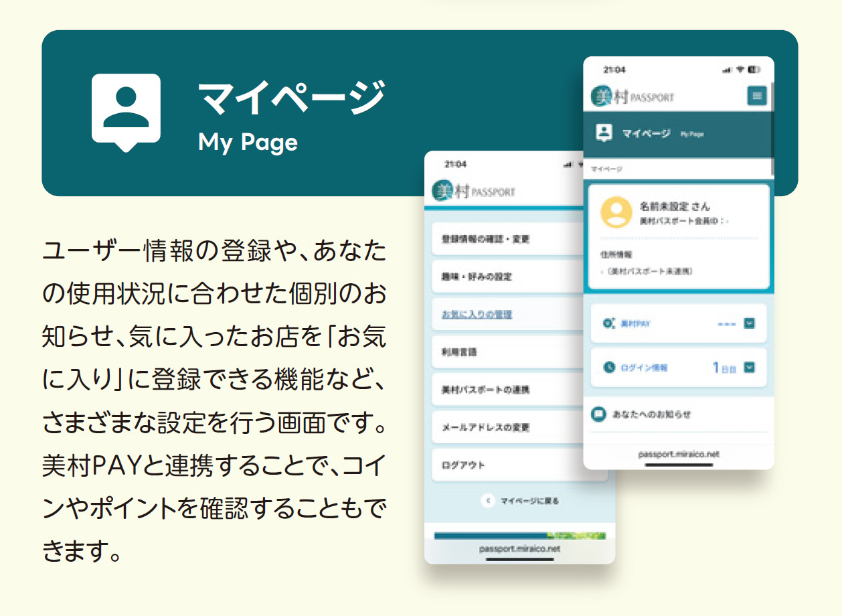
Task: Click the 美村PAY coin icon
Action: pos(608,323)
